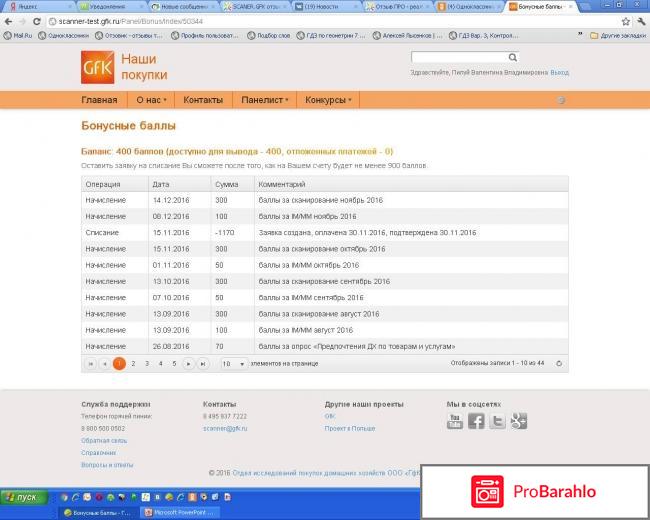Open the items-per-page dropdown showing 10

pyautogui.click(x=233, y=364)
